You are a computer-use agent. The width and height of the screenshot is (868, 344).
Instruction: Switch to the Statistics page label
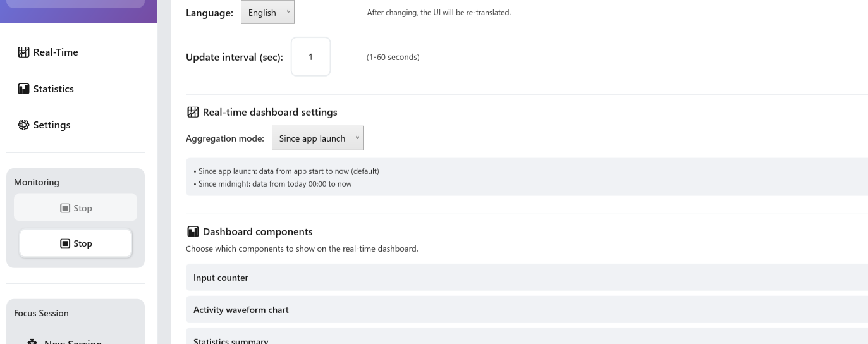(x=53, y=89)
